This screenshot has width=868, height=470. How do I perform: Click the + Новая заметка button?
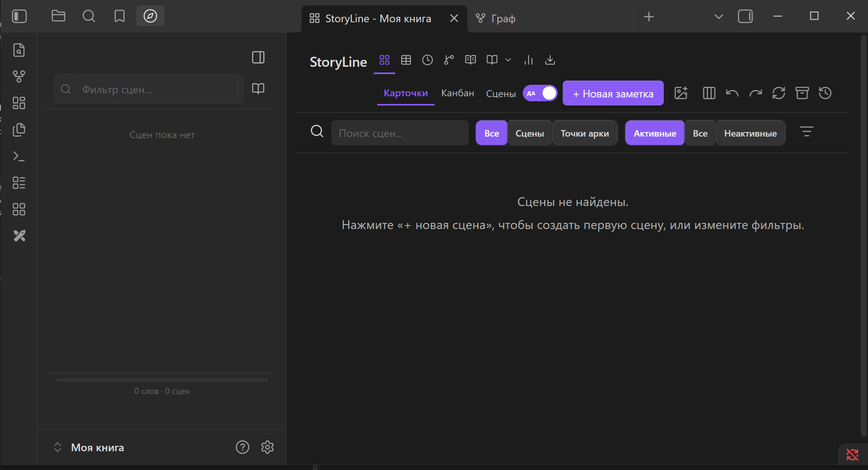tap(613, 93)
